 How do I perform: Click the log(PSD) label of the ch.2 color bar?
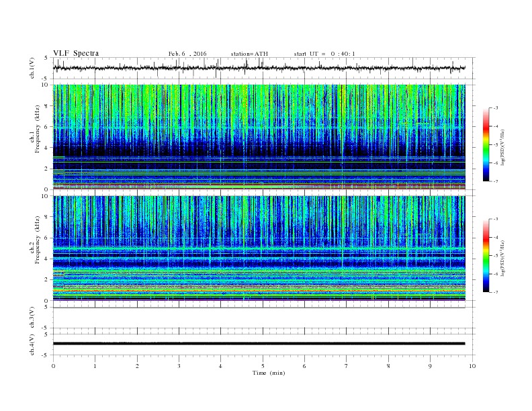(x=502, y=258)
